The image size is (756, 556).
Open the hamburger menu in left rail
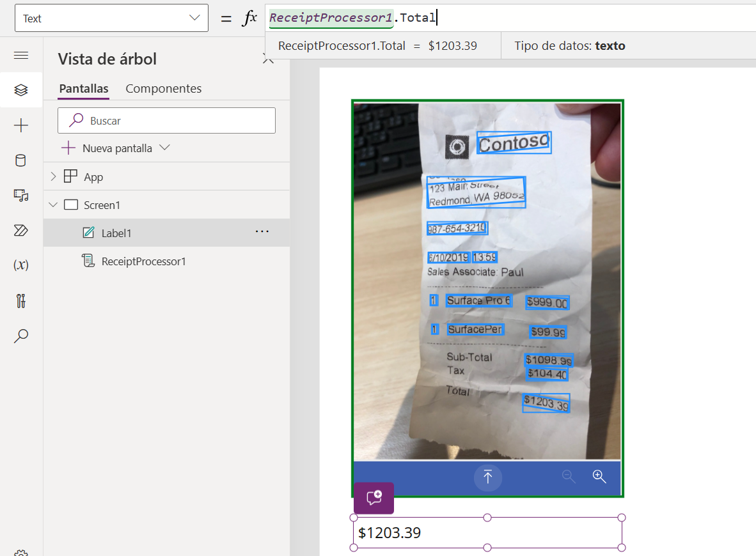click(20, 56)
